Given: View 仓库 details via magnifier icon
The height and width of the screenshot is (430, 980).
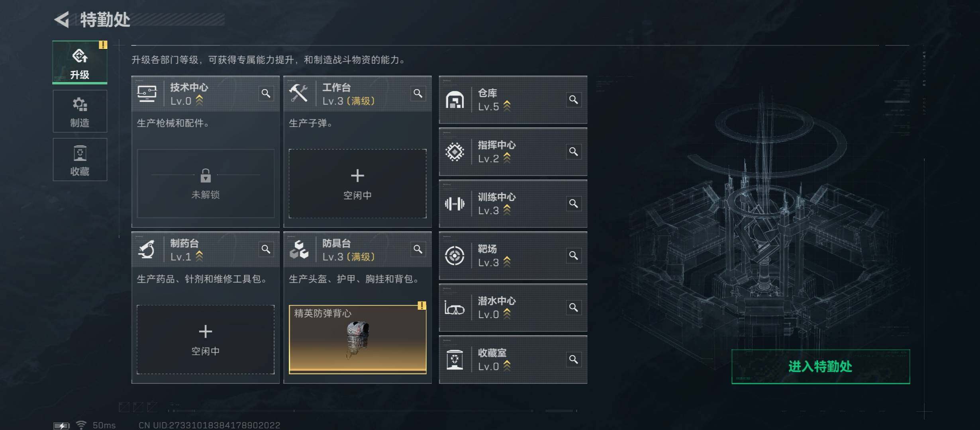Looking at the screenshot, I should (574, 100).
